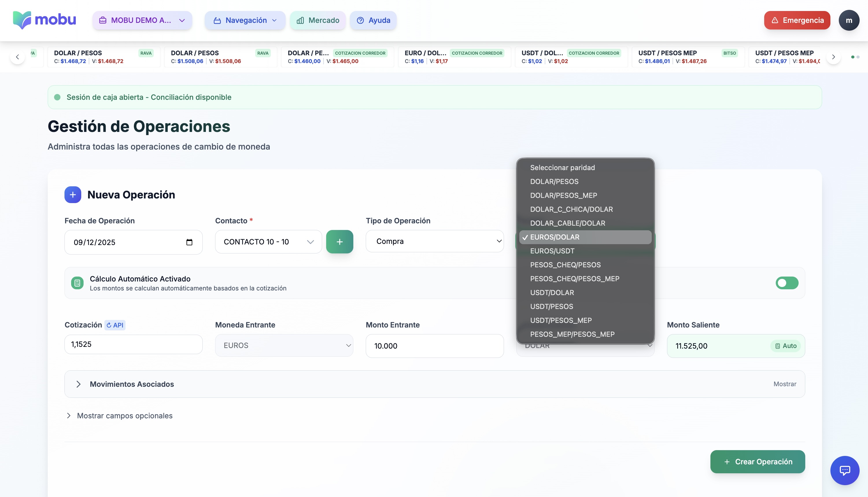
Task: Toggle Cálculo Automático switch off
Action: point(786,283)
